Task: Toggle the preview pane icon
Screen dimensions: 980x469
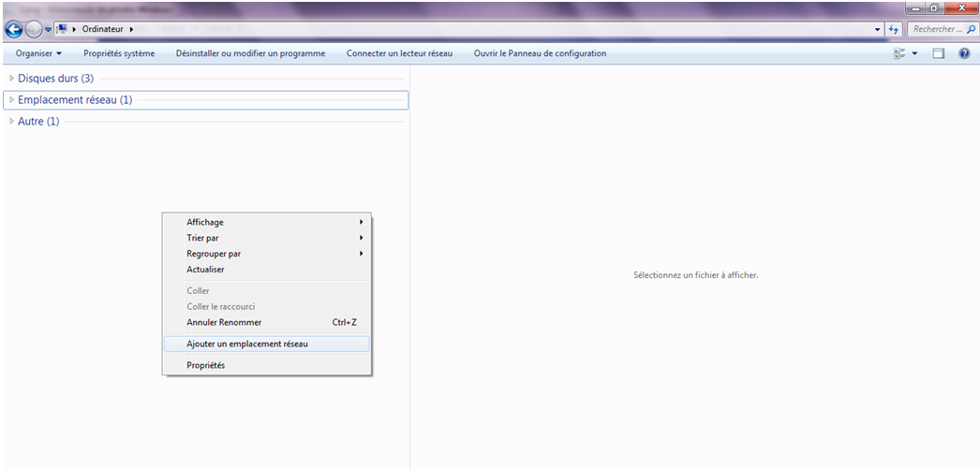Action: (938, 53)
